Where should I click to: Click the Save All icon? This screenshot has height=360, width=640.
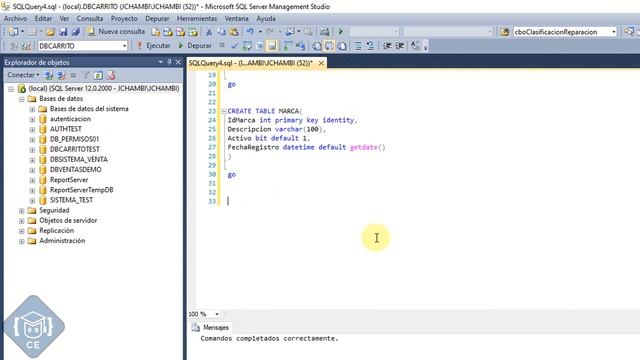(76, 32)
